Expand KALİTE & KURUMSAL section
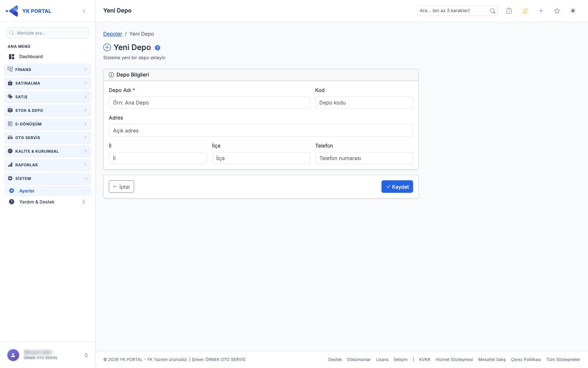Image resolution: width=588 pixels, height=368 pixels. 48,151
